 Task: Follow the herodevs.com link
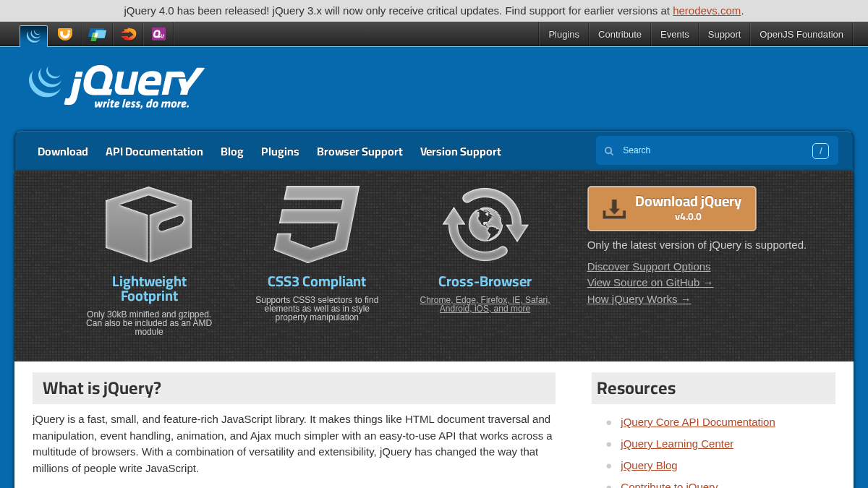pyautogui.click(x=707, y=10)
